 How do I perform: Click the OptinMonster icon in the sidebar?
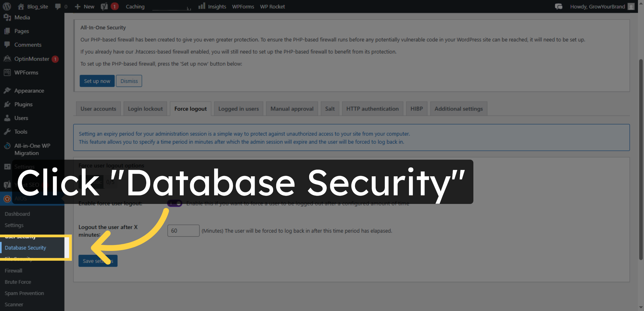click(x=7, y=59)
